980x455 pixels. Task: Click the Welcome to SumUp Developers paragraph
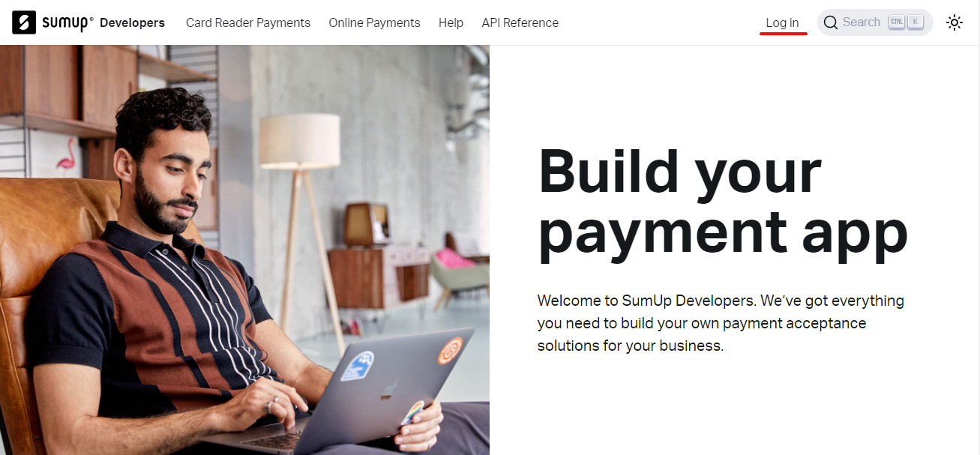(x=721, y=323)
